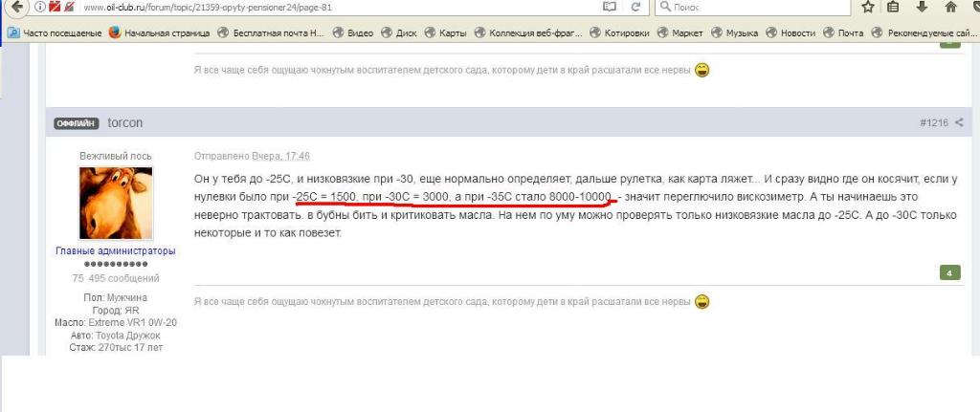Open the Часто посещаемые bookmark folder

point(56,33)
